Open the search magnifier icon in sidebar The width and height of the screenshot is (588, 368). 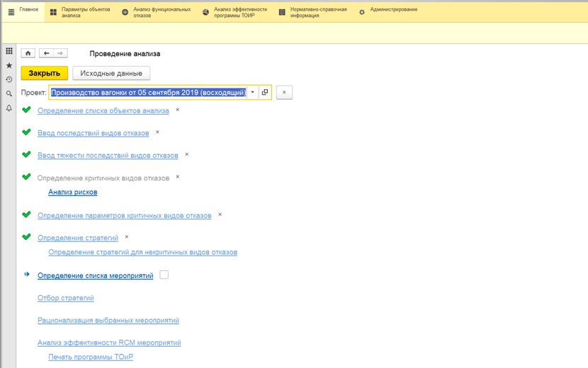click(x=9, y=93)
